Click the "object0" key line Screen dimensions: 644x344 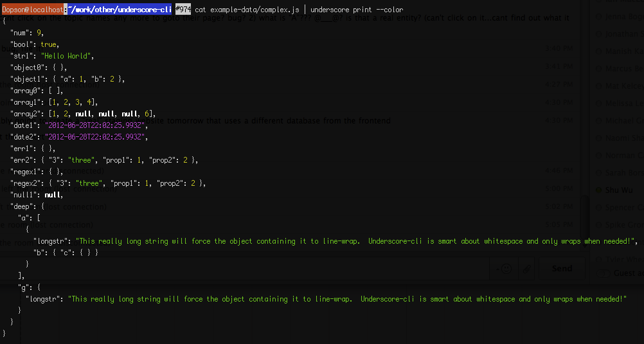(39, 68)
